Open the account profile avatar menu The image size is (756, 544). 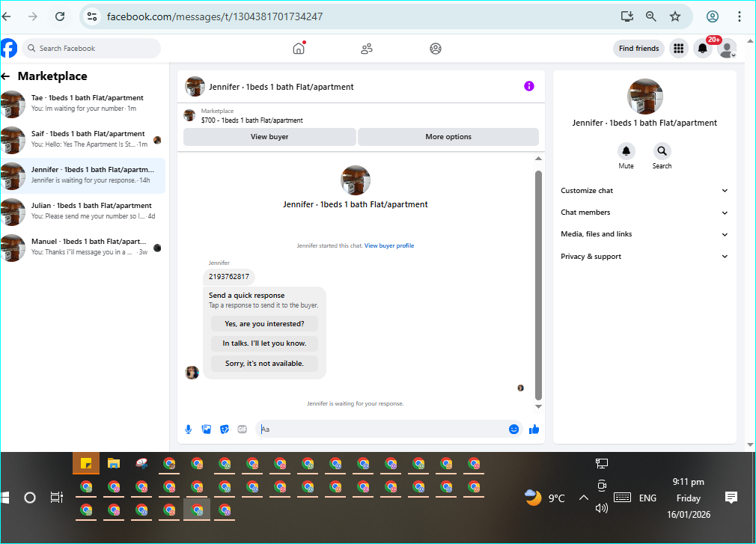pyautogui.click(x=727, y=48)
